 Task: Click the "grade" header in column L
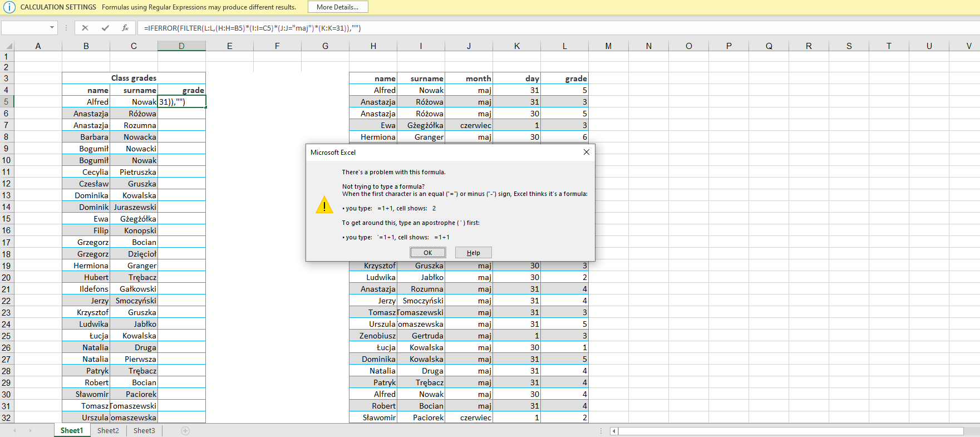[x=564, y=78]
